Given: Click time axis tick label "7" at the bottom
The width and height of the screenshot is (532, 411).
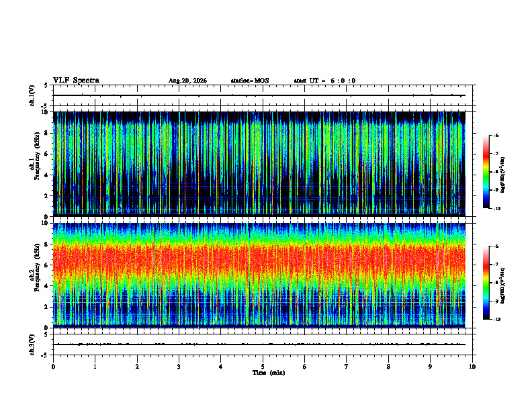Looking at the screenshot, I should [347, 367].
